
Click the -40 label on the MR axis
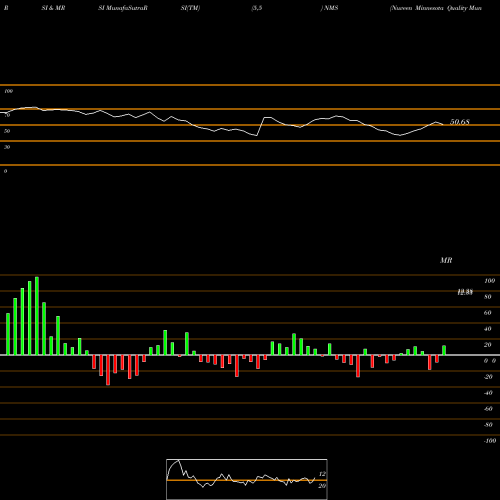click(x=488, y=393)
